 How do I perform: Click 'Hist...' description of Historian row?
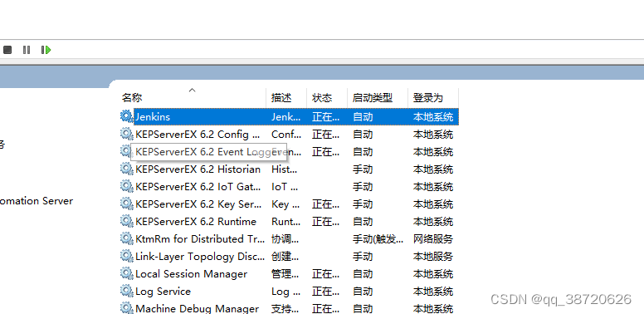click(284, 169)
